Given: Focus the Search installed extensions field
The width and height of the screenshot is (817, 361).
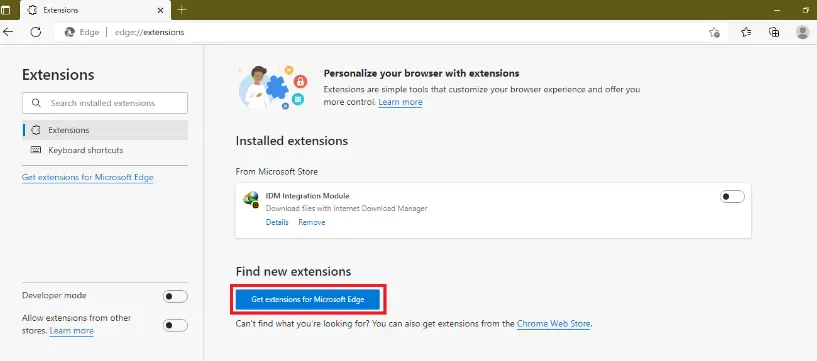Looking at the screenshot, I should point(105,103).
